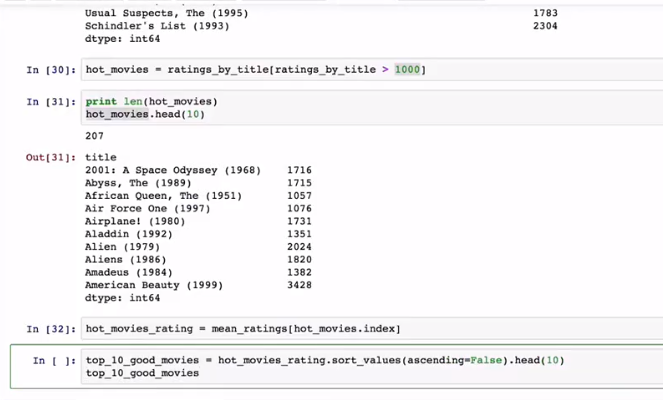This screenshot has height=400, width=663.
Task: Click the count value 1715
Action: click(299, 183)
